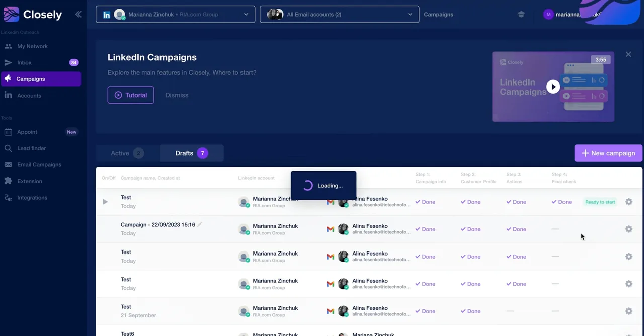Select Campaigns in the sidebar

point(41,79)
